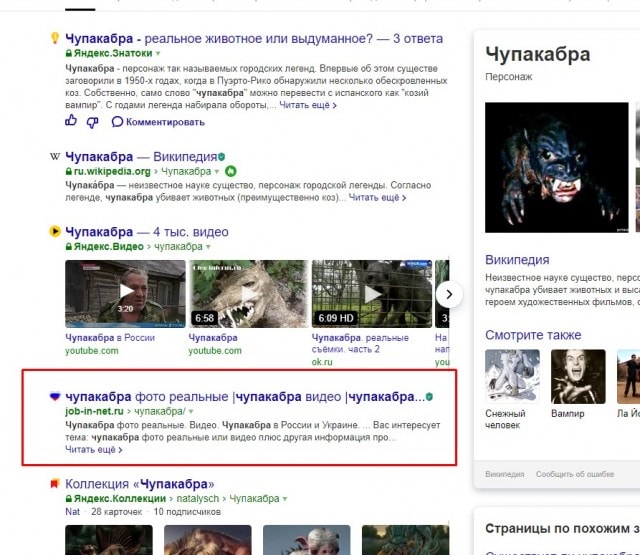Click the Wikipedia W favicon
Image resolution: width=640 pixels, height=555 pixels.
55,156
